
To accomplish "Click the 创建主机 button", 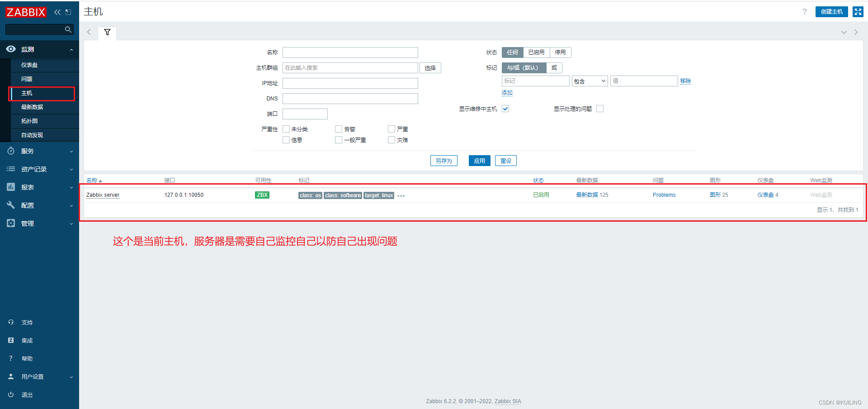I will pos(831,12).
